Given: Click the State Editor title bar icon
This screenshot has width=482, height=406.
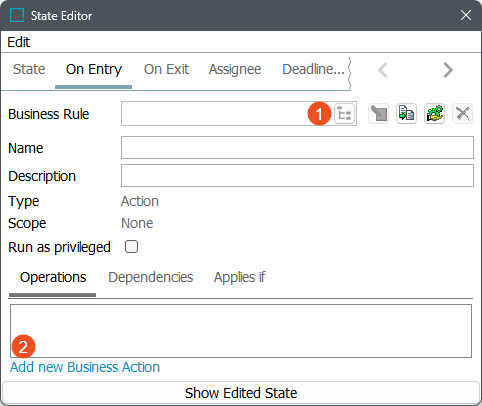Looking at the screenshot, I should click(x=17, y=15).
